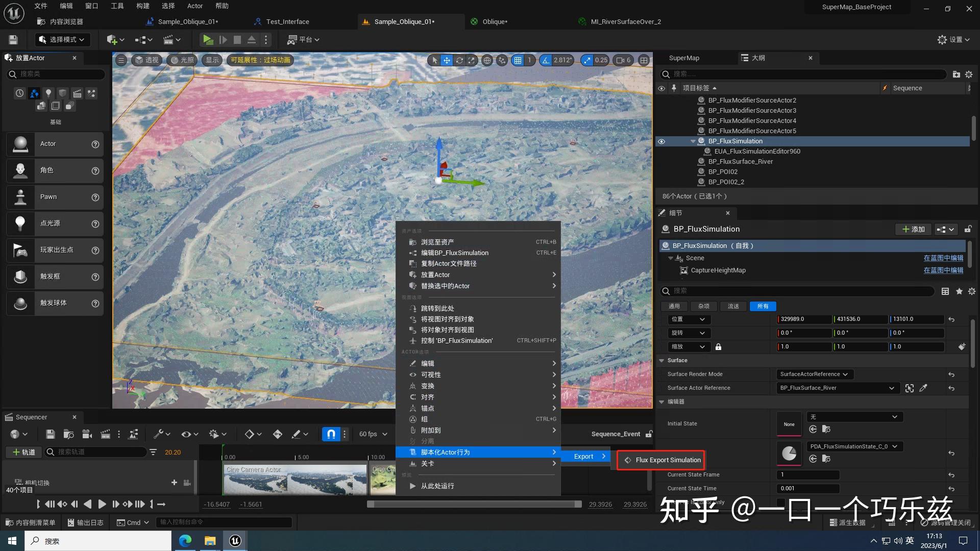Click the Sequencer timeline horizontal scrollbar

(x=474, y=504)
